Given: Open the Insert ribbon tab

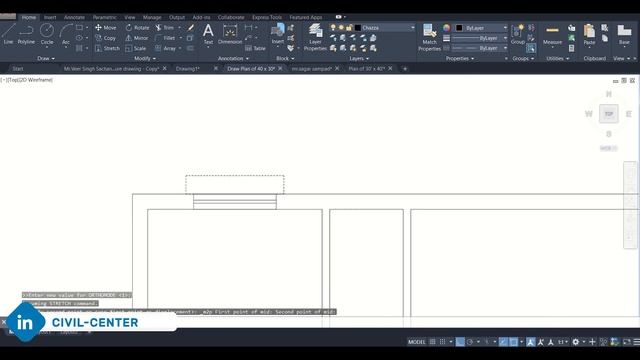Looking at the screenshot, I should [50, 17].
